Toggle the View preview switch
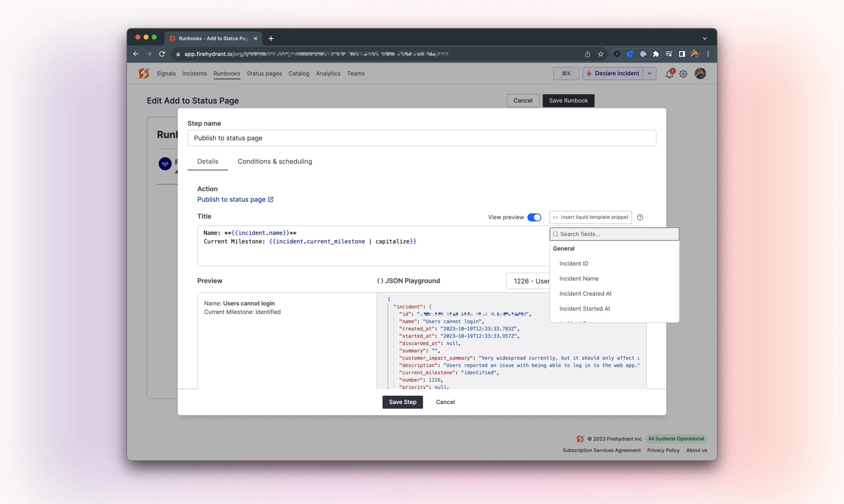 [534, 217]
